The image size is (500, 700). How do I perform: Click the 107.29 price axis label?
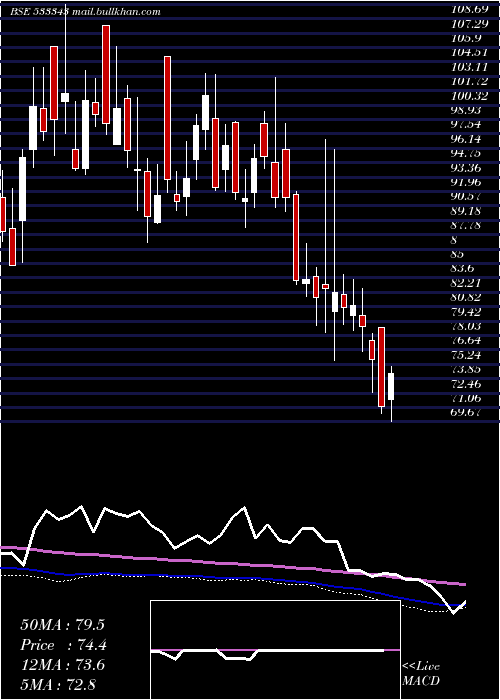[x=469, y=23]
